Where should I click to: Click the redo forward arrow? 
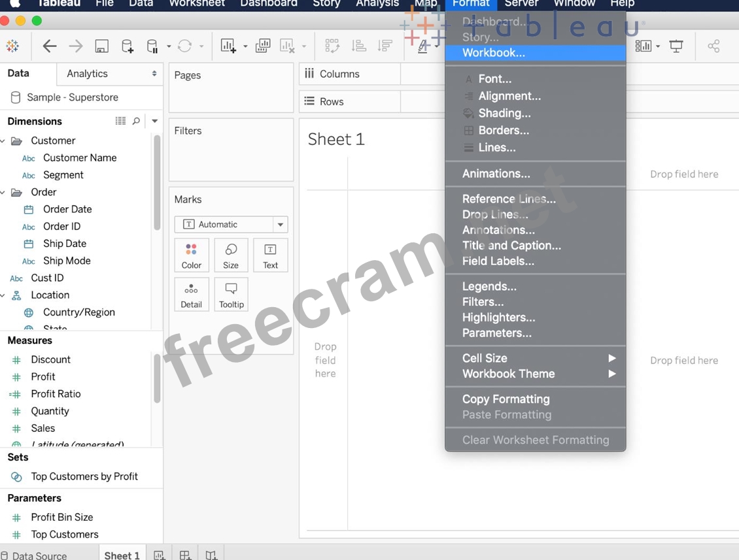click(x=75, y=46)
